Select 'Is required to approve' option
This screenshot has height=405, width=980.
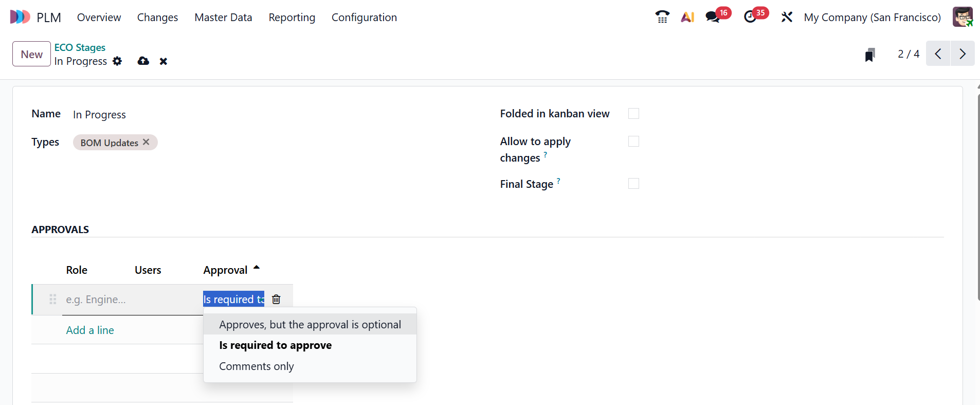275,345
